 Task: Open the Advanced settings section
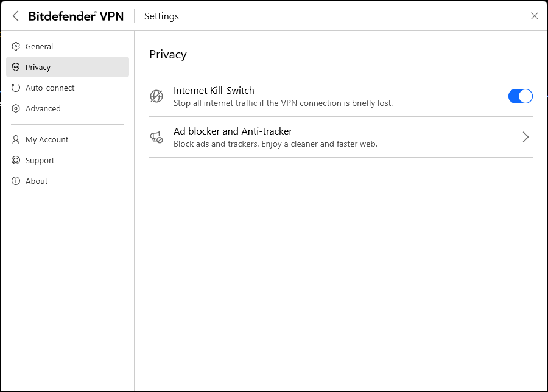43,108
